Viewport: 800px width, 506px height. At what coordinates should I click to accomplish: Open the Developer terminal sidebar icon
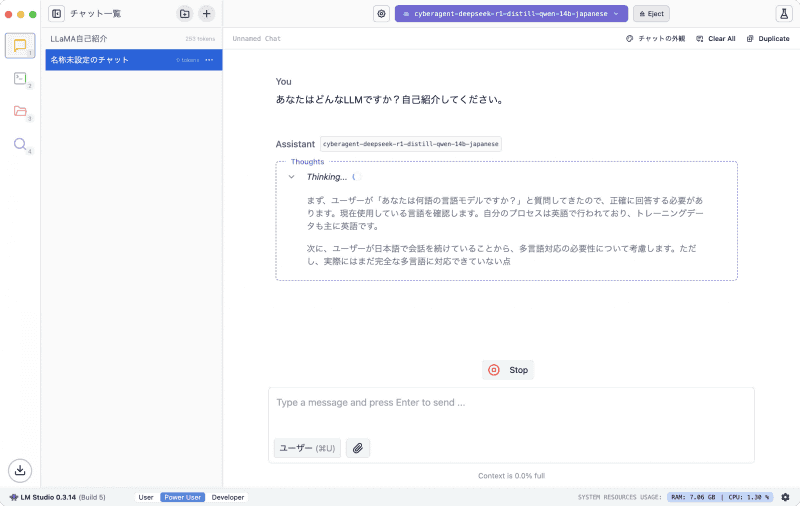tap(20, 79)
